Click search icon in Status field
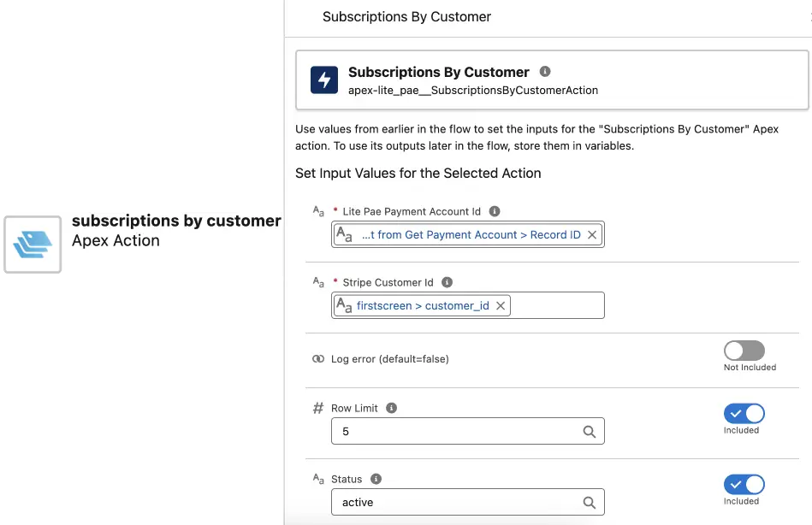 [x=589, y=502]
